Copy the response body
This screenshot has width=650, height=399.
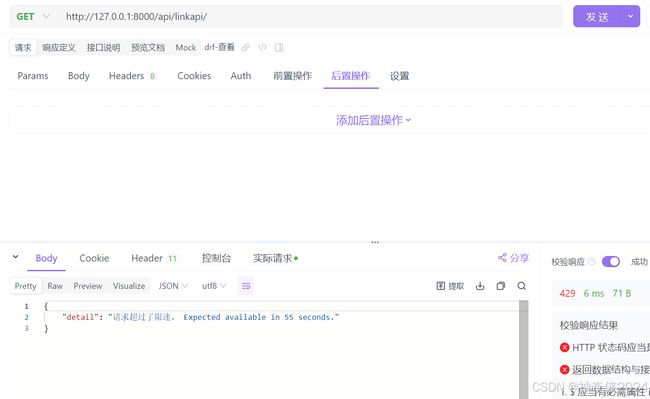501,286
